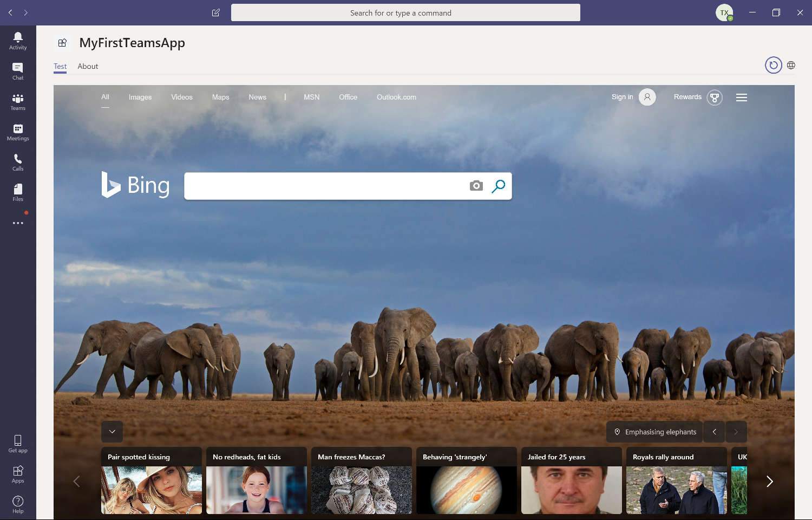Click Get app in sidebar
This screenshot has width=812, height=520.
pos(18,444)
